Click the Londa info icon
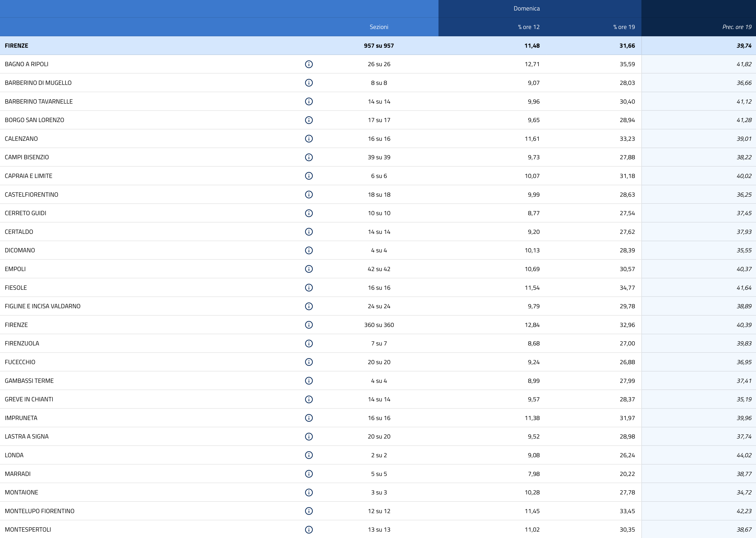The width and height of the screenshot is (756, 538). (309, 455)
